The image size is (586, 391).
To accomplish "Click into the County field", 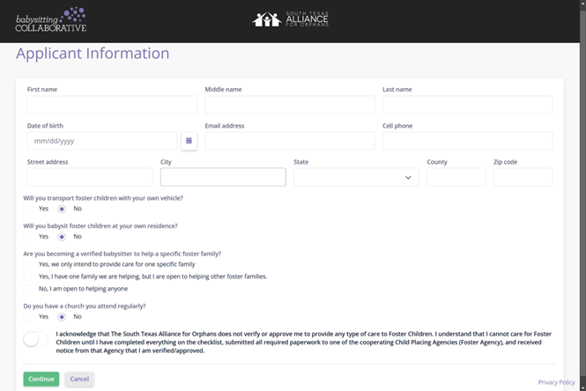I will 456,177.
